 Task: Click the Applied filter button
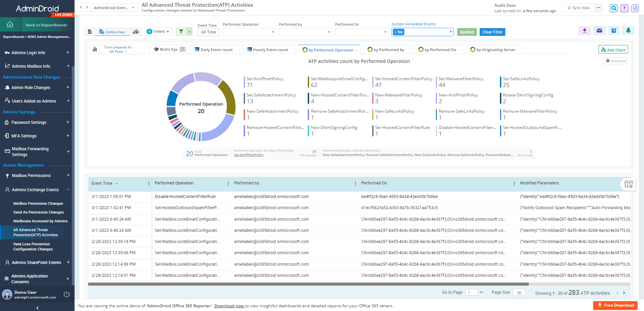467,32
